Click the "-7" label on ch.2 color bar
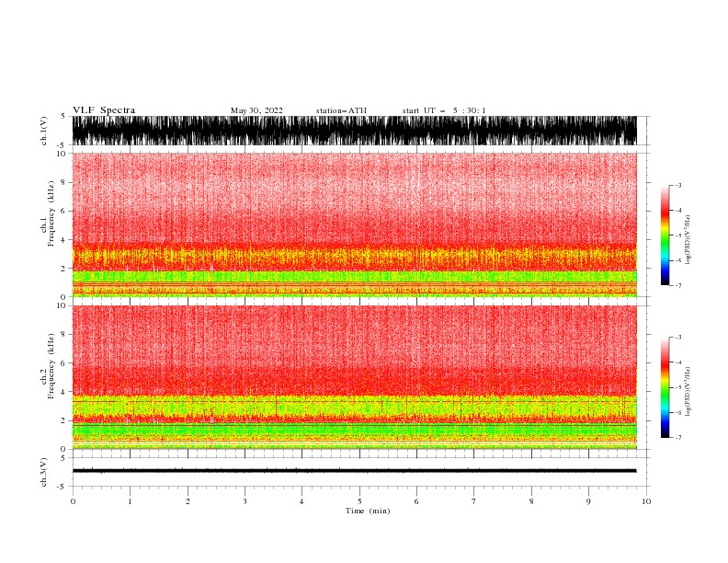Screen dimensions: 728x563 coord(677,437)
